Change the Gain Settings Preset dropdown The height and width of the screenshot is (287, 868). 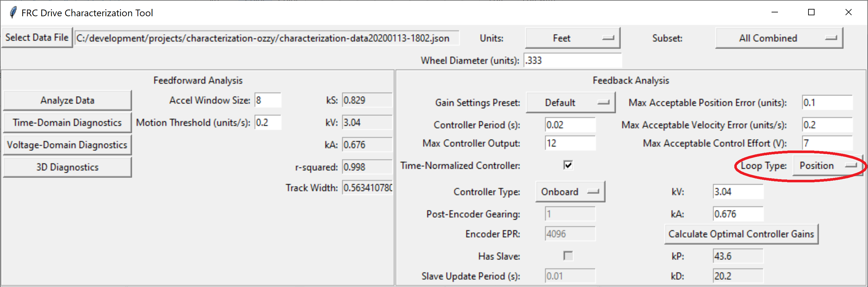(x=570, y=102)
